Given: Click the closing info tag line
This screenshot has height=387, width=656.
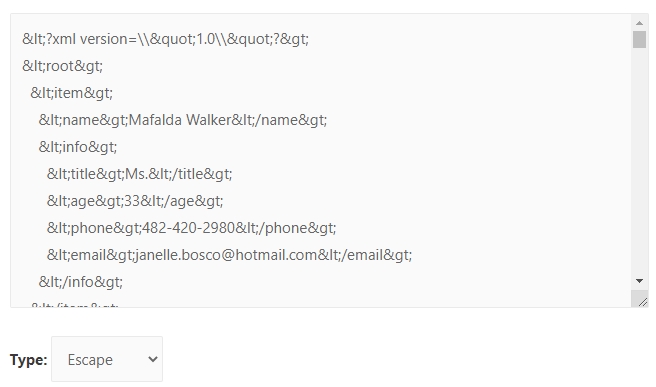Looking at the screenshot, I should (81, 282).
